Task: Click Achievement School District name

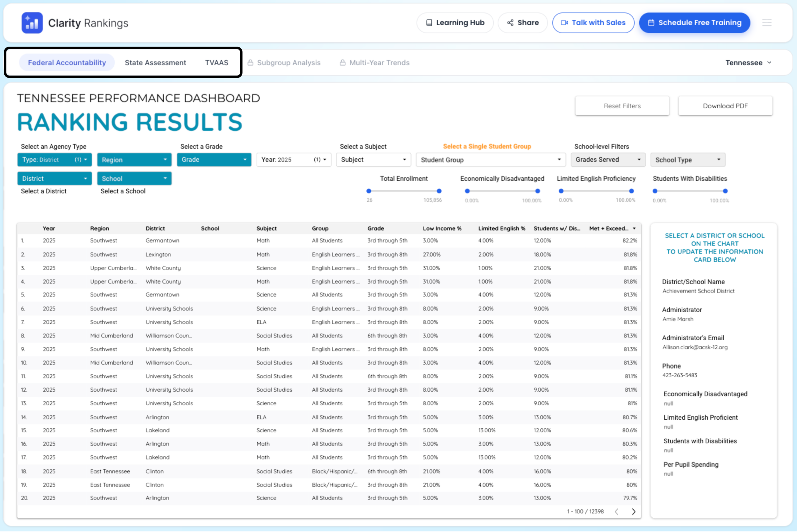Action: click(x=698, y=291)
